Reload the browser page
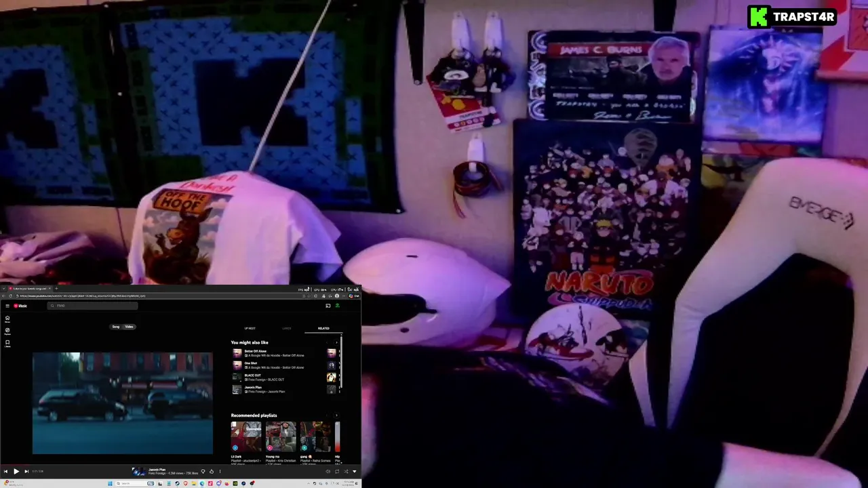This screenshot has height=488, width=868. pos(10,296)
